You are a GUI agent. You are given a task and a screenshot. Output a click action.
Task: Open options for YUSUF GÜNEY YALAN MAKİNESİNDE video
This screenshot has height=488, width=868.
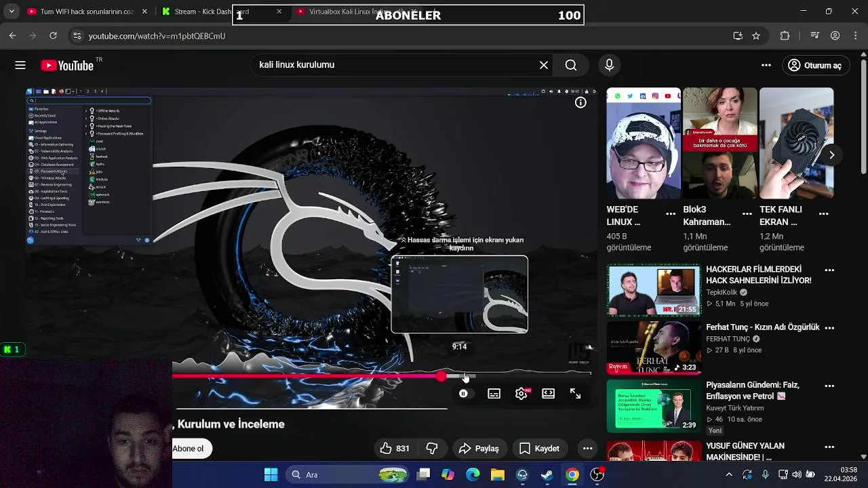click(829, 447)
